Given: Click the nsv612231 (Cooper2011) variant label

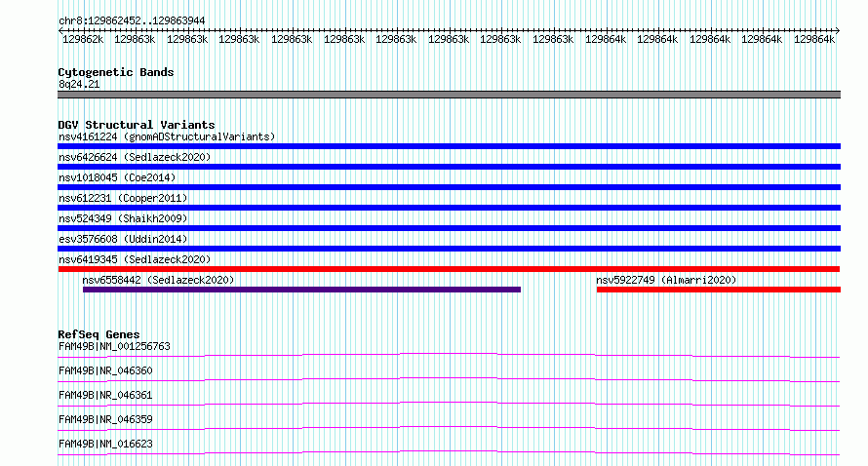Looking at the screenshot, I should tap(123, 198).
